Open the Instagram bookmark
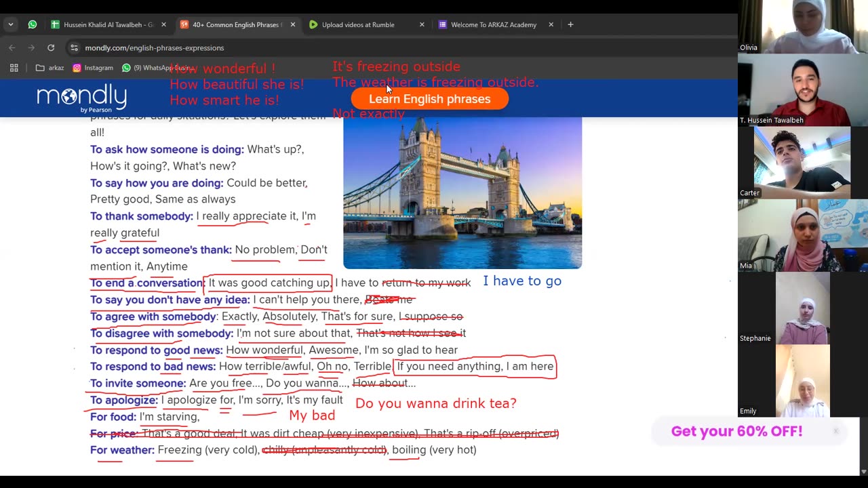The height and width of the screenshot is (488, 868). 93,68
